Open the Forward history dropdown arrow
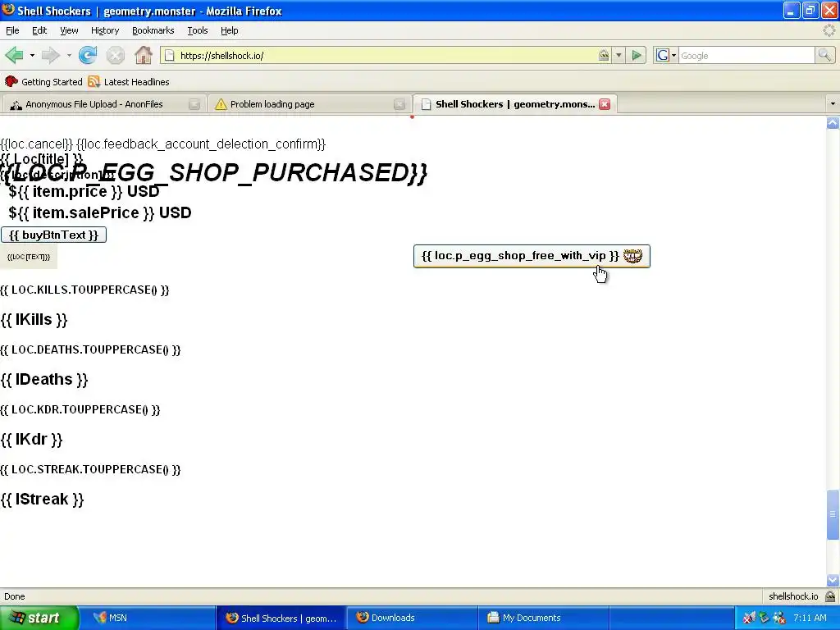Viewport: 840px width, 630px height. [x=69, y=55]
